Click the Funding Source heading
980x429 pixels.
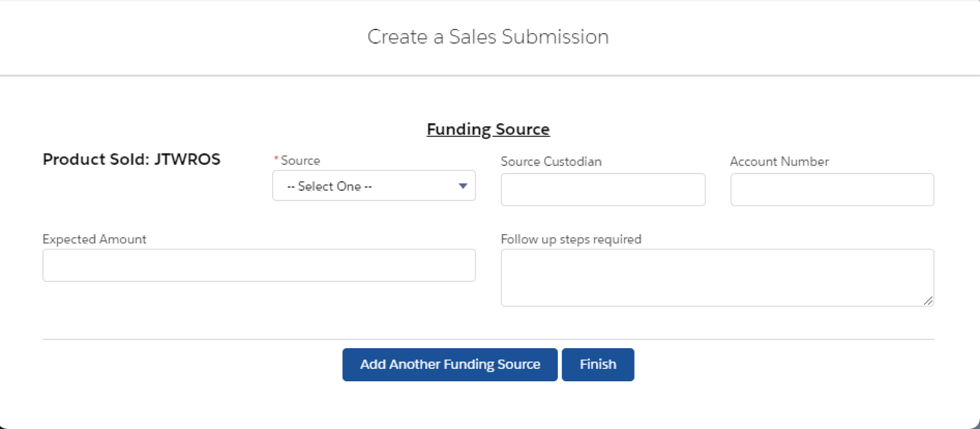tap(488, 129)
